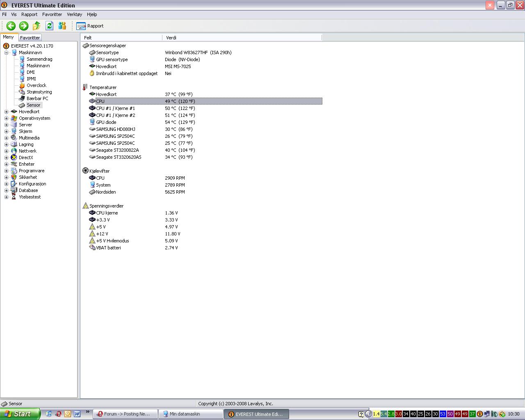Click the Temperaturer thermometer icon
This screenshot has height=420, width=525.
pyautogui.click(x=85, y=87)
